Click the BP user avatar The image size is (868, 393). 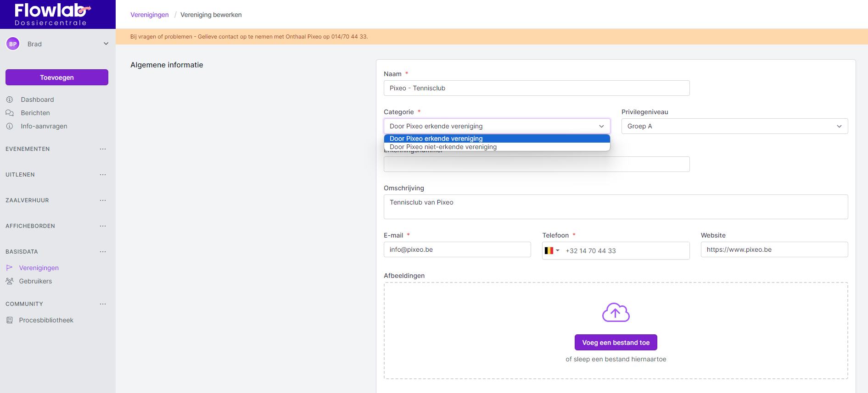pyautogui.click(x=13, y=44)
